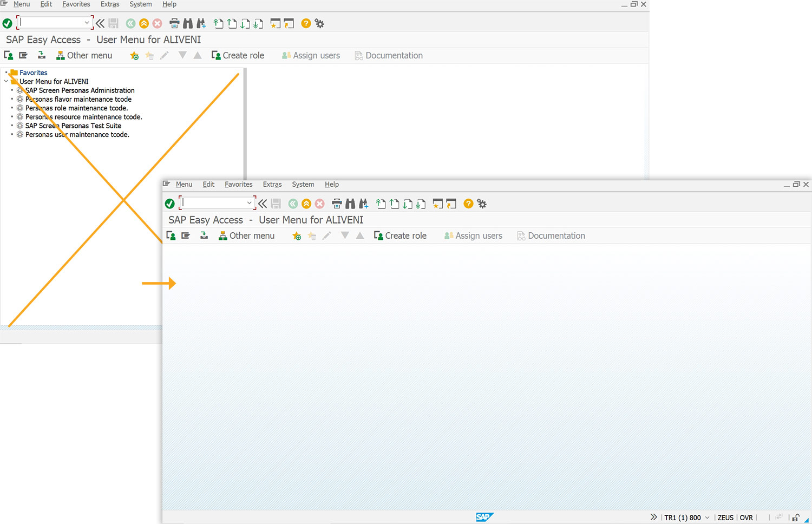Select SAP Screen Personas Administration tree item
This screenshot has height=524, width=812.
click(80, 90)
